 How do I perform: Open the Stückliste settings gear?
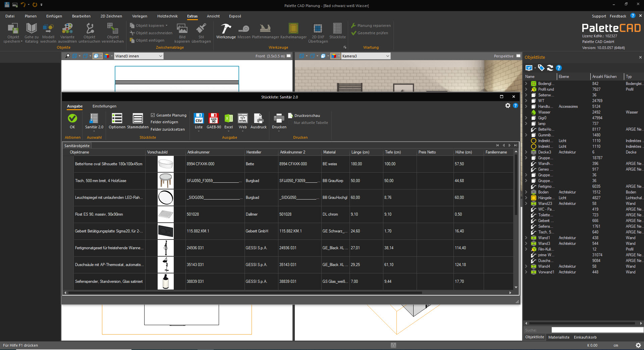[x=507, y=105]
